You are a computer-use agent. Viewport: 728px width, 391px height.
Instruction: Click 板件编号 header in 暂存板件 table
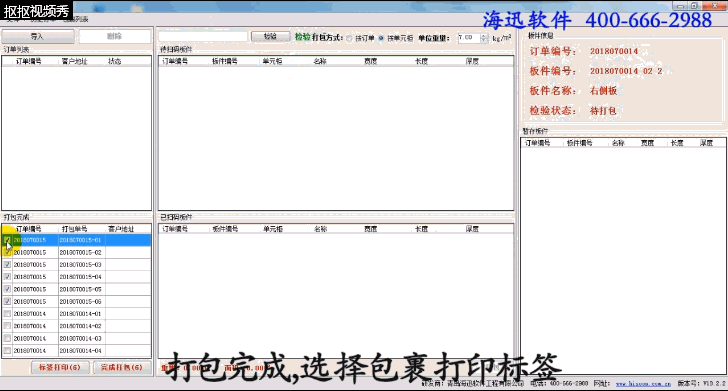point(579,143)
